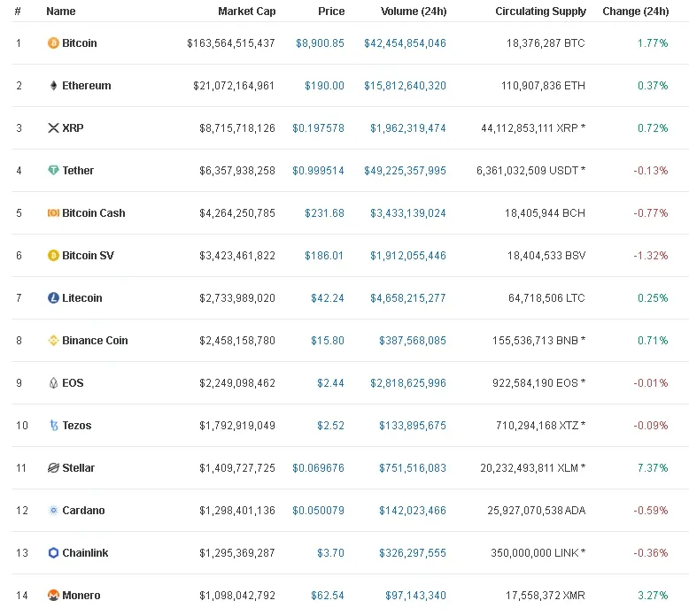This screenshot has height=616, width=689.
Task: Click the XRP logo icon
Action: click(53, 128)
